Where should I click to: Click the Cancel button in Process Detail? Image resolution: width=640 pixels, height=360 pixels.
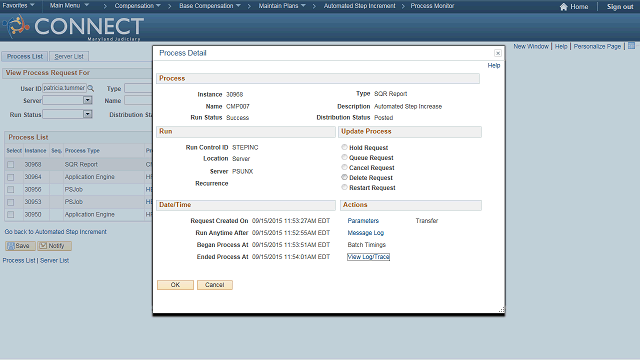coord(215,285)
